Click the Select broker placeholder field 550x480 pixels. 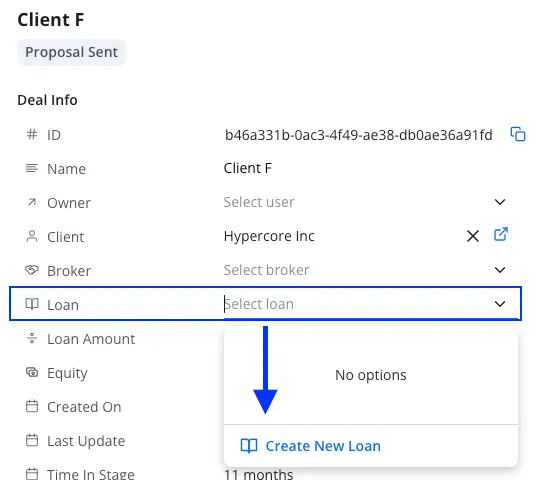click(x=267, y=270)
